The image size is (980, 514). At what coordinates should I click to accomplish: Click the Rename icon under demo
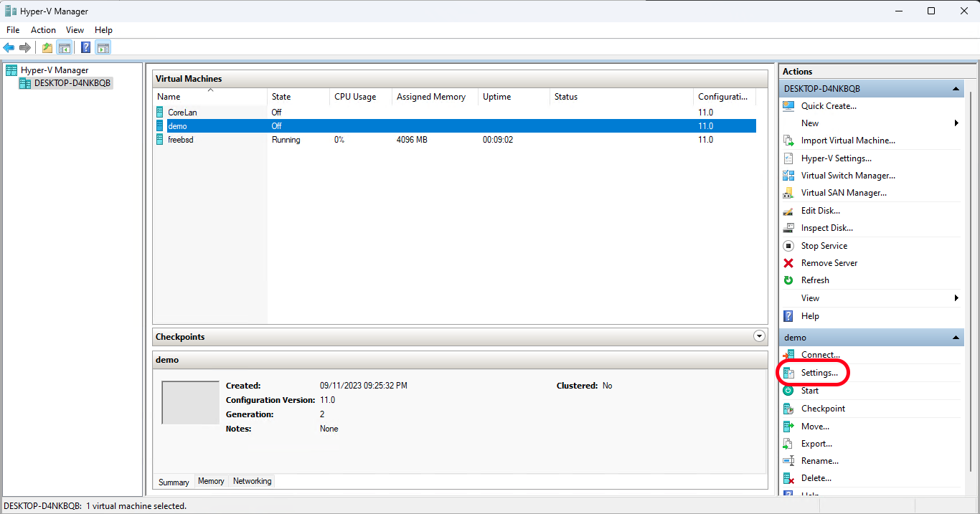point(788,461)
